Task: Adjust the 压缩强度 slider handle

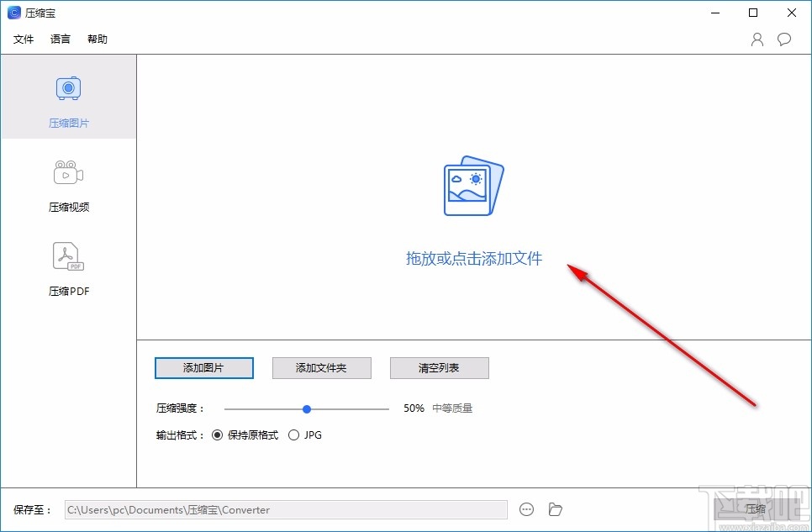Action: click(306, 408)
